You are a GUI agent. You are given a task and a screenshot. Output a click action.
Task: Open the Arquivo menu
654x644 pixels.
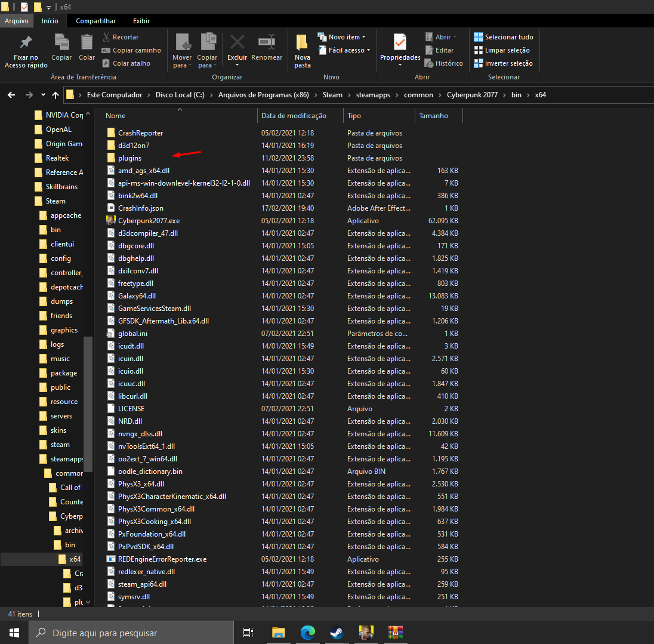(x=17, y=21)
